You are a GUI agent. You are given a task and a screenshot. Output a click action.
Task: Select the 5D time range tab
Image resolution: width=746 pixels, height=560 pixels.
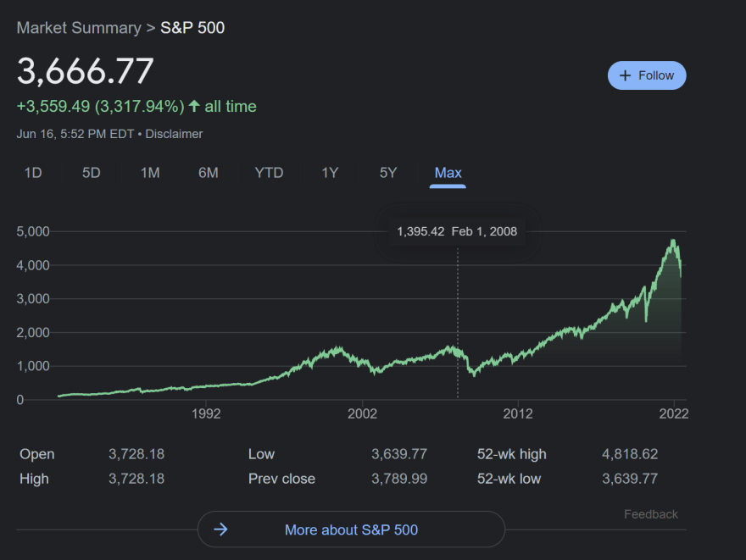[92, 173]
